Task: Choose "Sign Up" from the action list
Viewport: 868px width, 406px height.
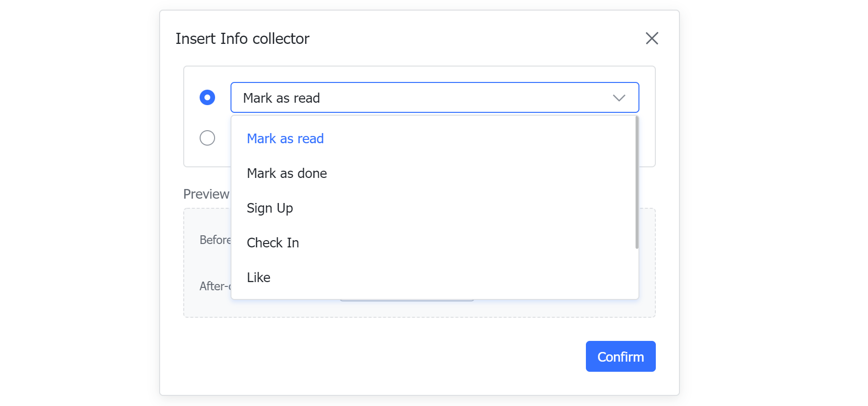Action: coord(270,208)
